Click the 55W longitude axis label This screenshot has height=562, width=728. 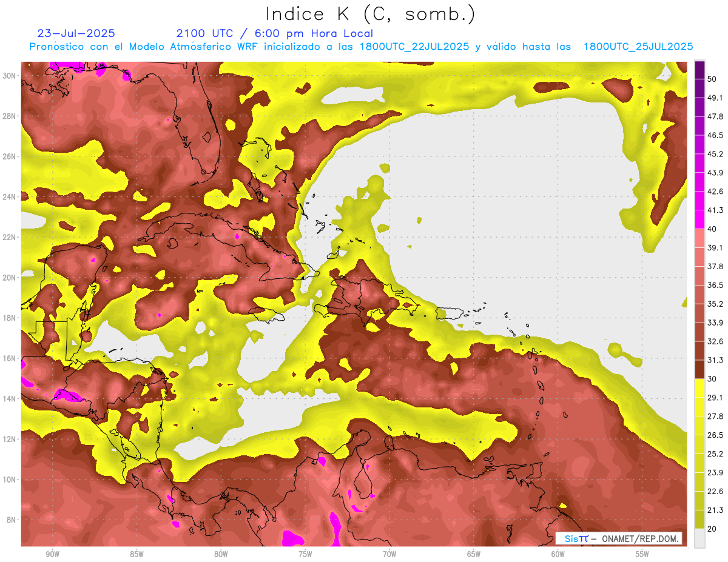pos(642,554)
